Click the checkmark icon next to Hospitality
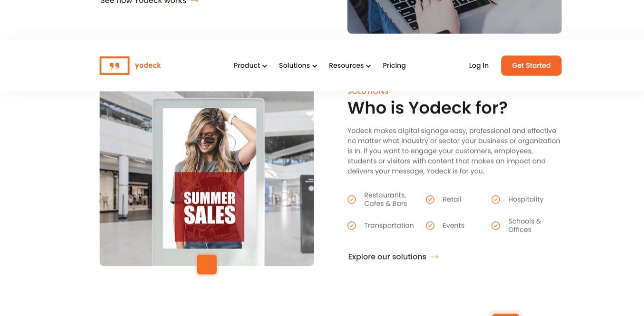Viewport: 644px width, 316px height. pos(496,200)
